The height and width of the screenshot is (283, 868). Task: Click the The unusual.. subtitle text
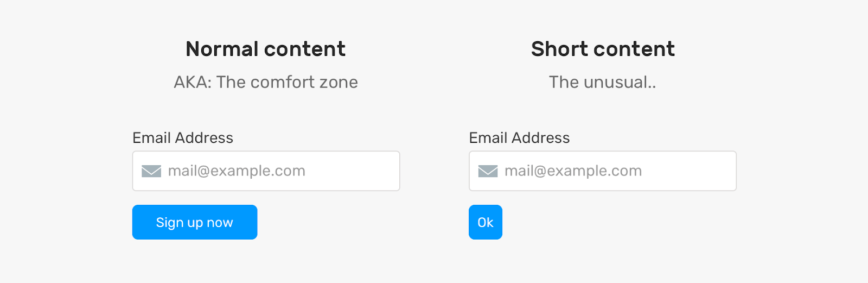[x=602, y=82]
